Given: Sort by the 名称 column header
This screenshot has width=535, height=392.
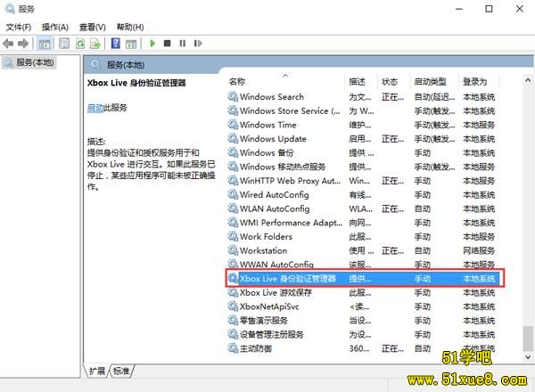Looking at the screenshot, I should click(x=237, y=81).
